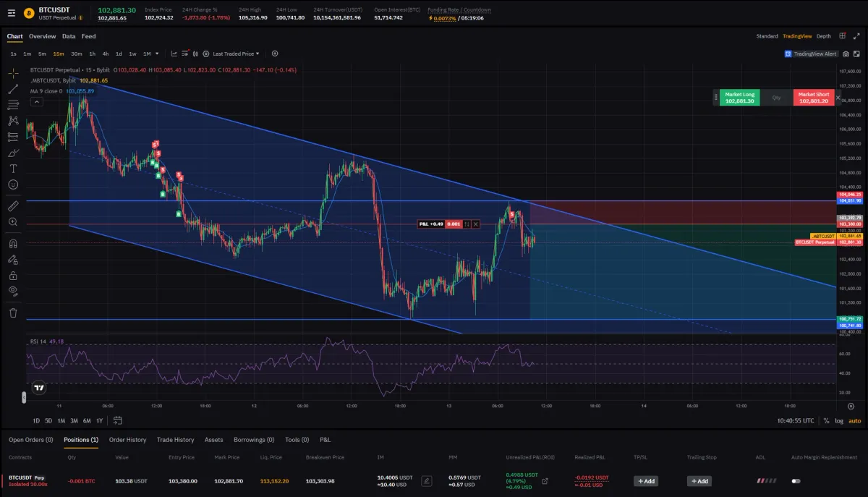The image size is (868, 497).
Task: Edit margin with the pencil icon
Action: [x=427, y=480]
